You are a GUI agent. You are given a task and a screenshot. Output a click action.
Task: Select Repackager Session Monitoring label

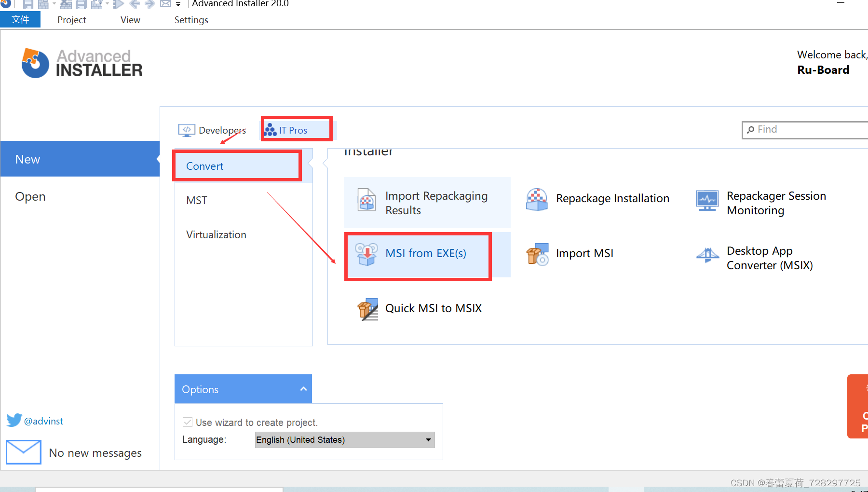(x=776, y=203)
